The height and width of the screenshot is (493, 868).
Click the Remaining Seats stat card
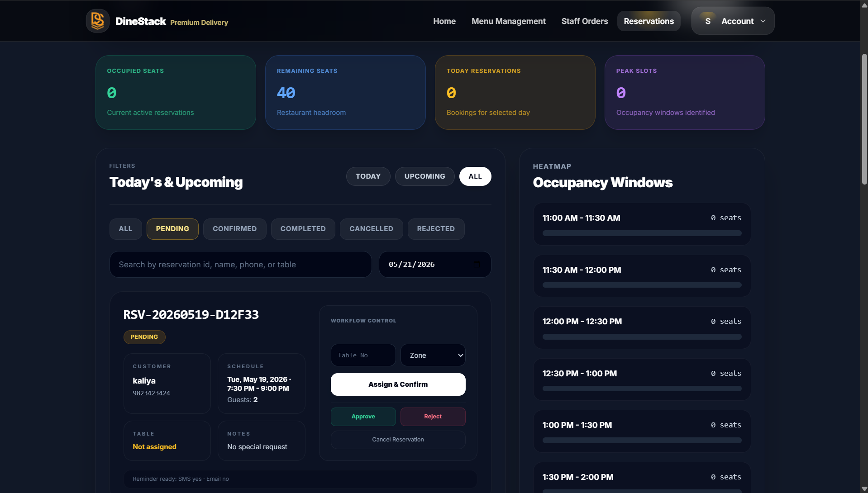pos(345,93)
